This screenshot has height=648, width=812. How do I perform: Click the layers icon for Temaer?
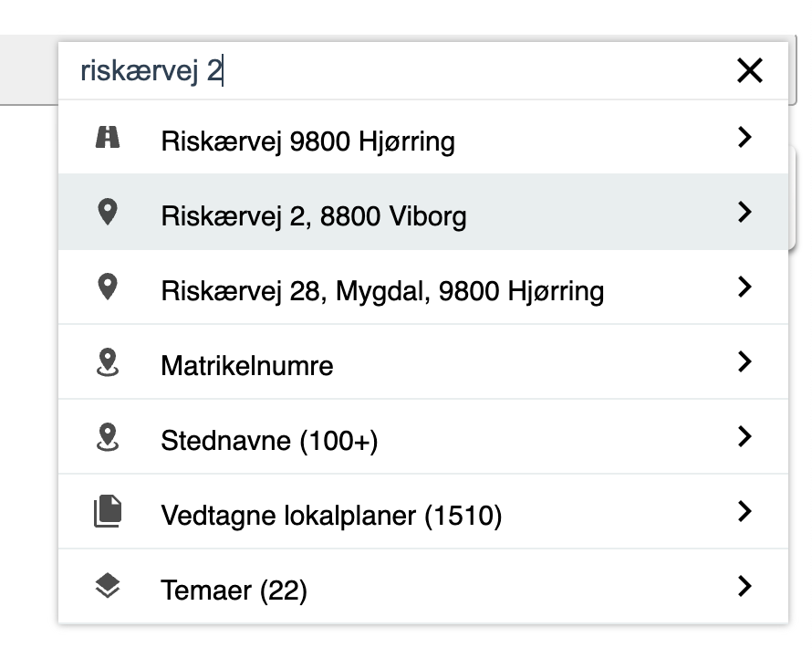point(108,587)
